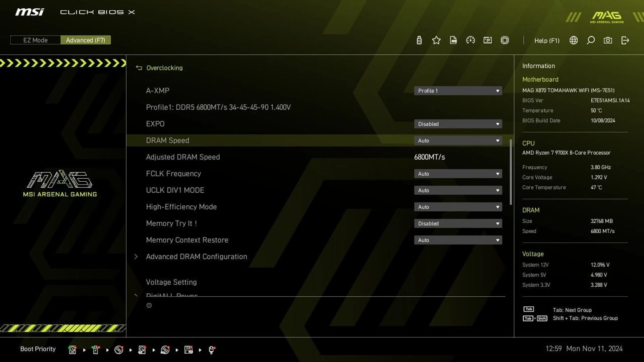Select the Memory Try It ! label
Viewport: 644px width, 362px height.
click(171, 224)
